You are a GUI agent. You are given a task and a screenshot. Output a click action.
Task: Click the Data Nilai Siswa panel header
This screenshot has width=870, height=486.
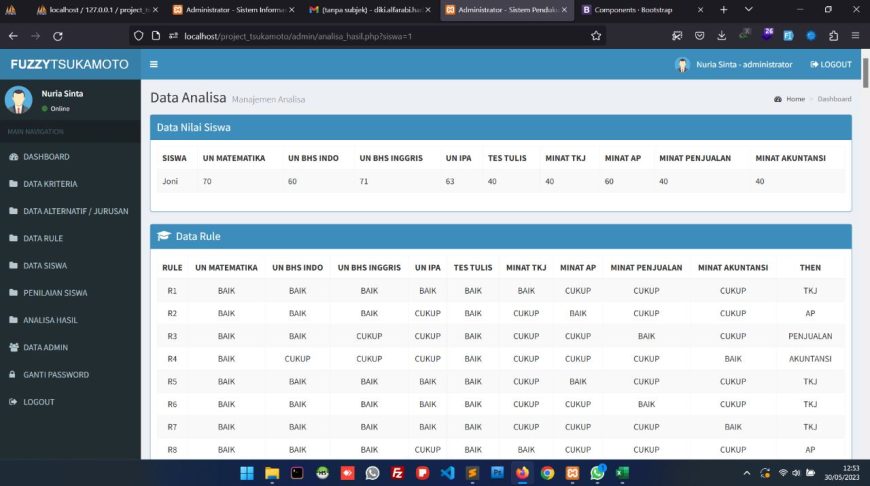pyautogui.click(x=500, y=127)
